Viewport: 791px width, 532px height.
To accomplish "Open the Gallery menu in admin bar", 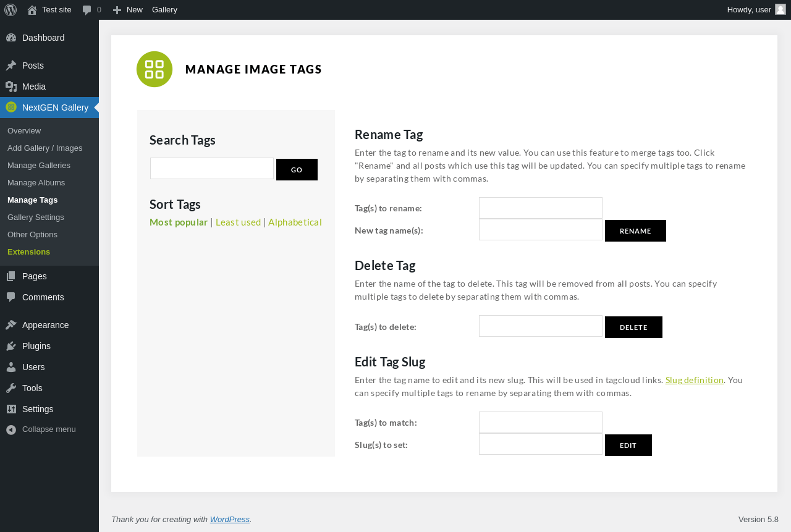I will pyautogui.click(x=164, y=10).
